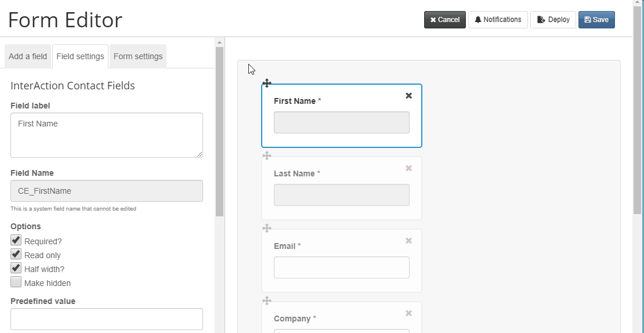Toggle the Read only checkbox
Viewport: 644px width, 333px height.
pyautogui.click(x=16, y=254)
